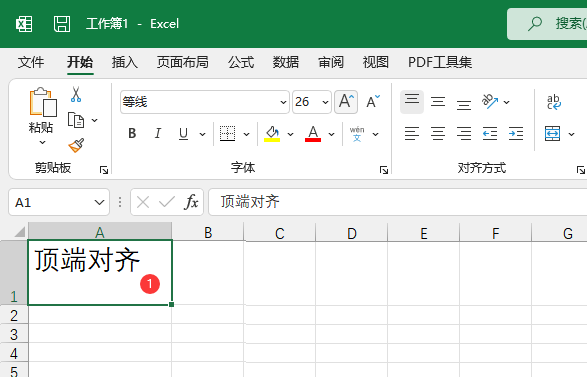Click the Paste clipboard icon
The height and width of the screenshot is (377, 587).
click(x=43, y=103)
